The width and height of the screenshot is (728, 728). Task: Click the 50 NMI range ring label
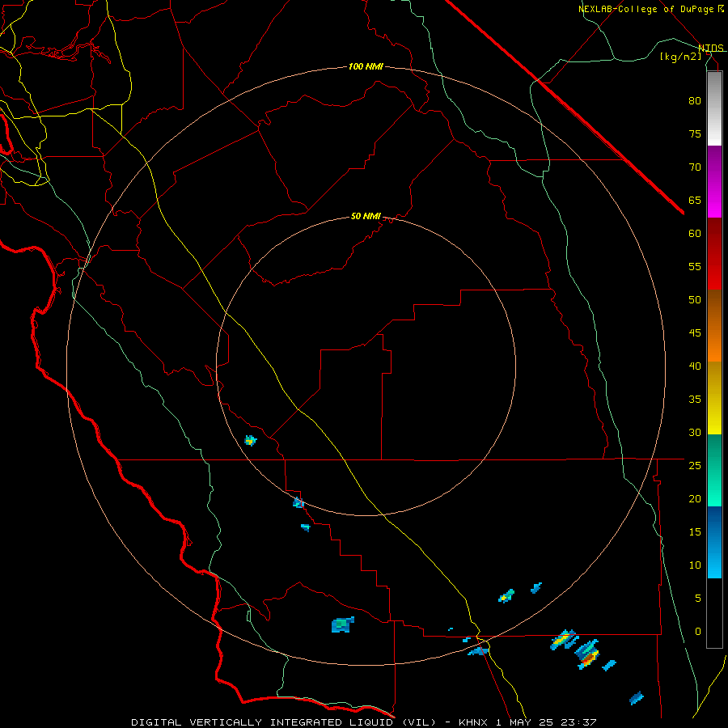tap(366, 216)
